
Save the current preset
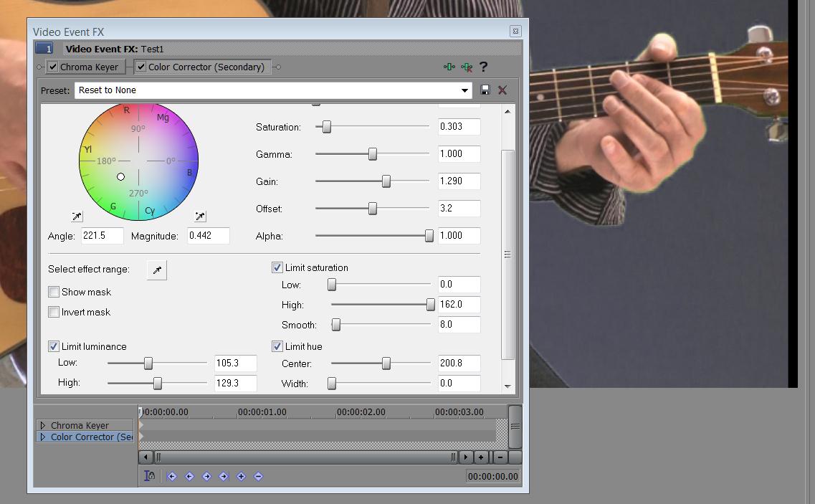(485, 90)
